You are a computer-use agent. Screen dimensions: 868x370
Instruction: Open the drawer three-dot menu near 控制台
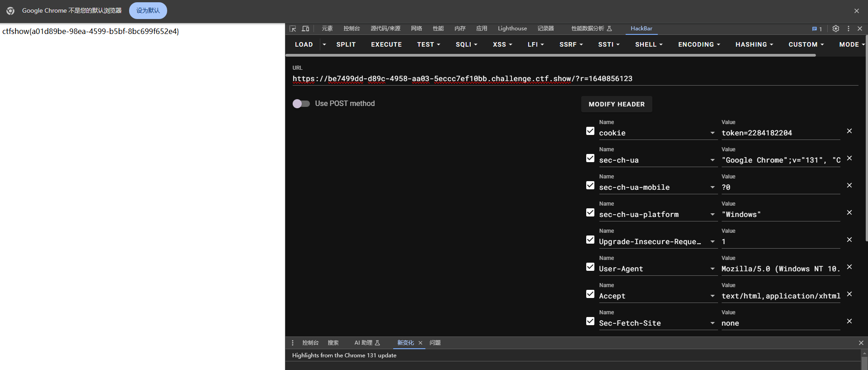point(293,343)
